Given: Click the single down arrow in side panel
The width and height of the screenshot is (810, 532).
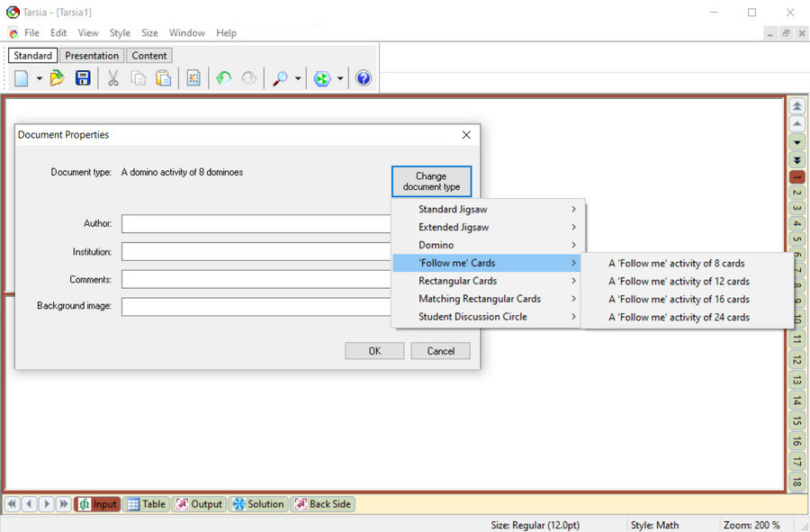Looking at the screenshot, I should click(797, 142).
